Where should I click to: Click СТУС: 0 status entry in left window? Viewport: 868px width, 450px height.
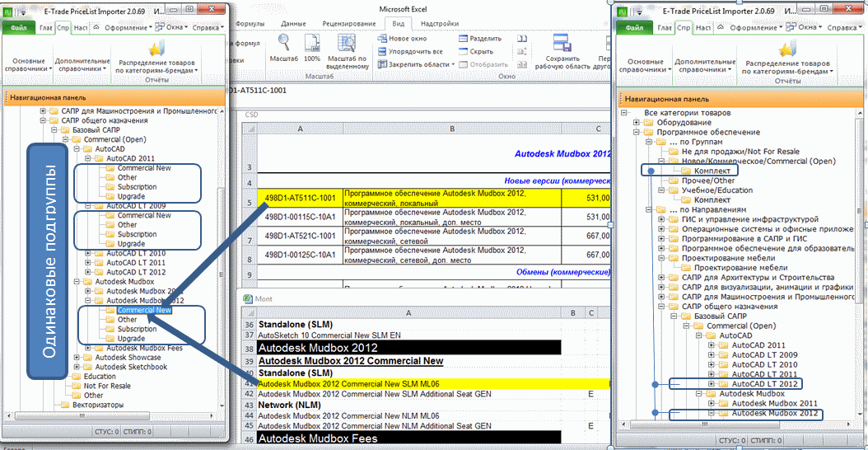[x=107, y=430]
